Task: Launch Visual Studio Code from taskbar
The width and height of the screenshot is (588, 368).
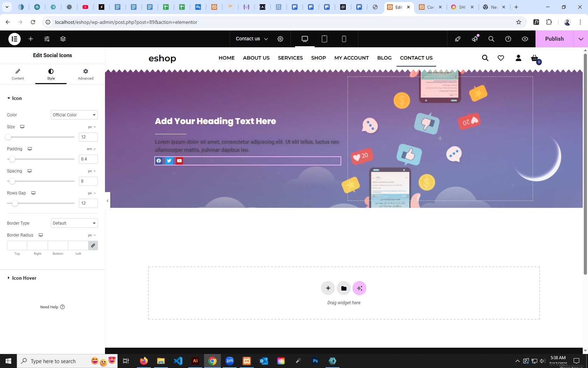Action: [x=178, y=361]
